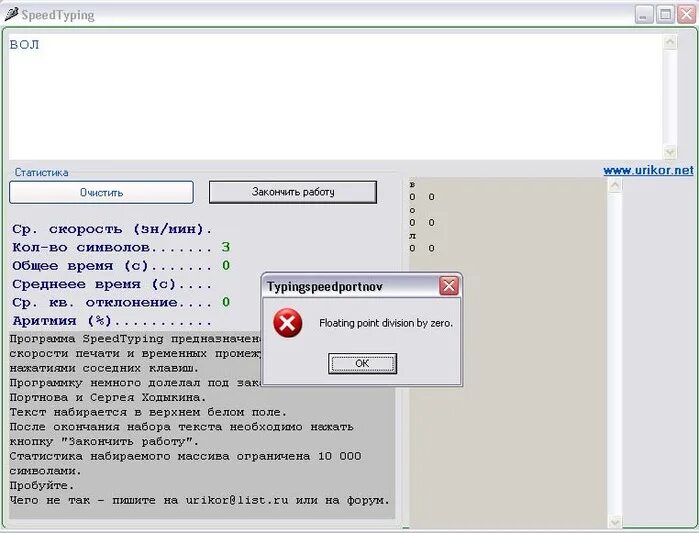Click the Общее время (с) statistic line
The image size is (699, 533).
[x=121, y=266]
